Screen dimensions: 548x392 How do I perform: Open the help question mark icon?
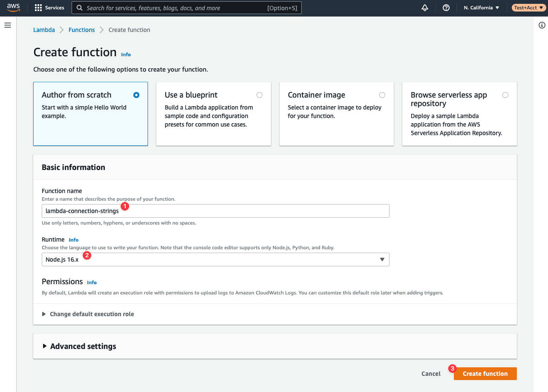tap(446, 8)
